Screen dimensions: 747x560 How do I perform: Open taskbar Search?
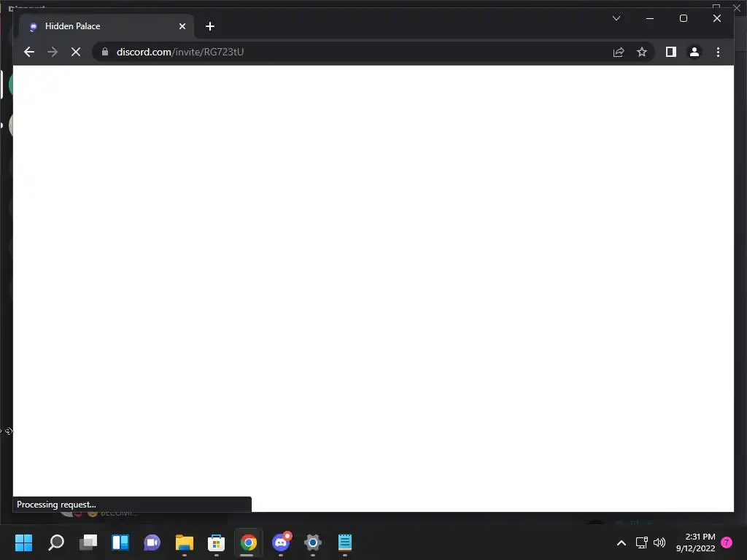56,542
